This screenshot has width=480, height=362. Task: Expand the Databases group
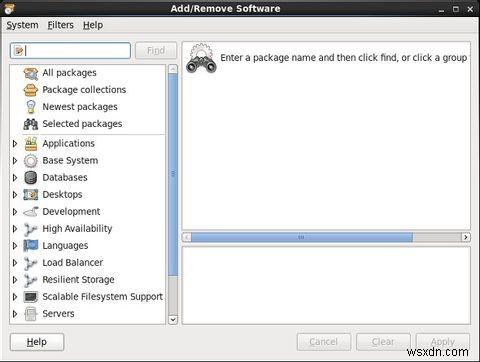point(15,178)
